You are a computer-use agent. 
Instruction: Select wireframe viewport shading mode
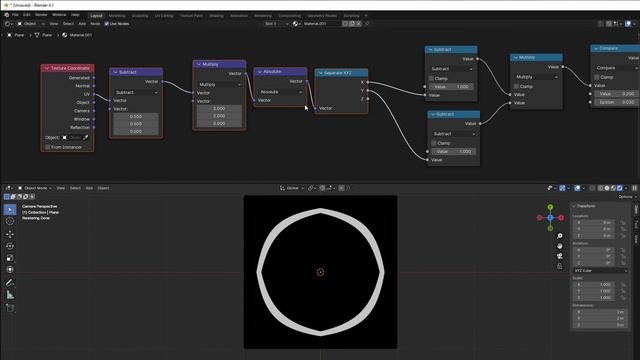point(600,188)
